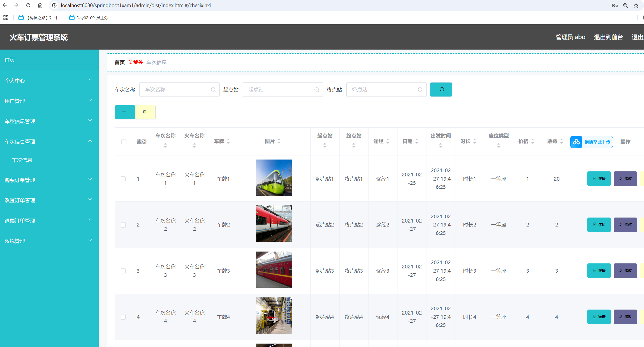Image resolution: width=644 pixels, height=347 pixels.
Task: Sort by 日期 column
Action: (x=417, y=141)
